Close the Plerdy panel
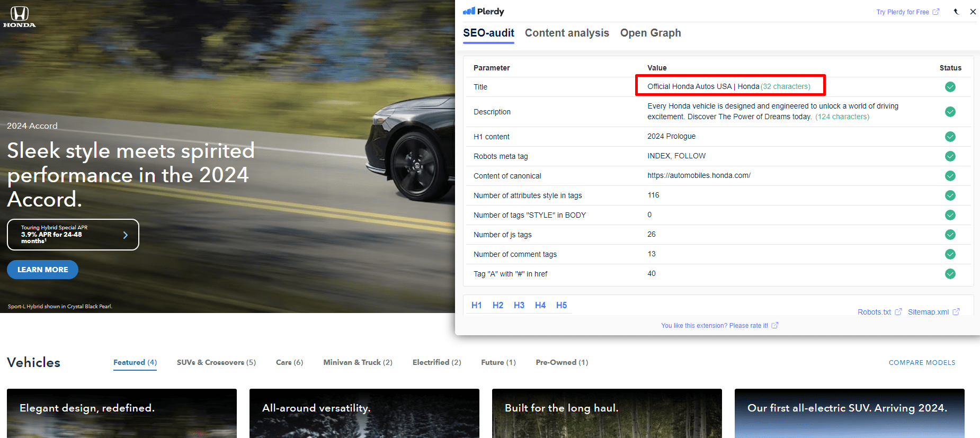 973,12
